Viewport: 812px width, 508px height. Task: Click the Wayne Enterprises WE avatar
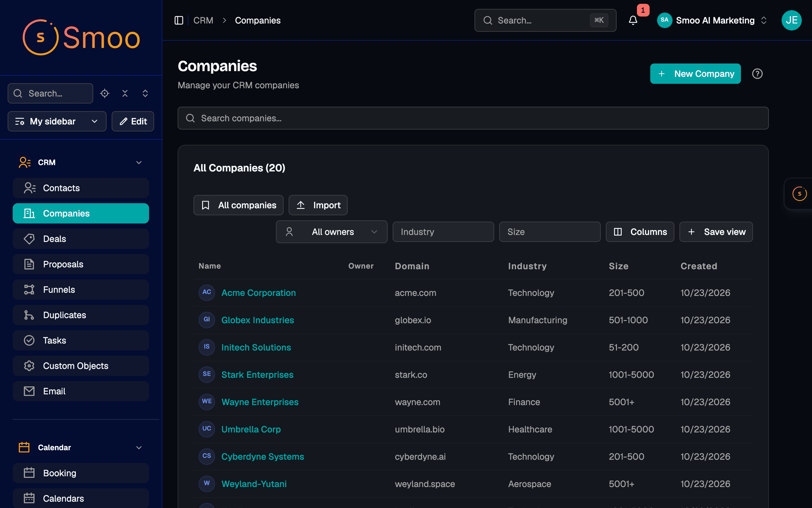(x=207, y=402)
